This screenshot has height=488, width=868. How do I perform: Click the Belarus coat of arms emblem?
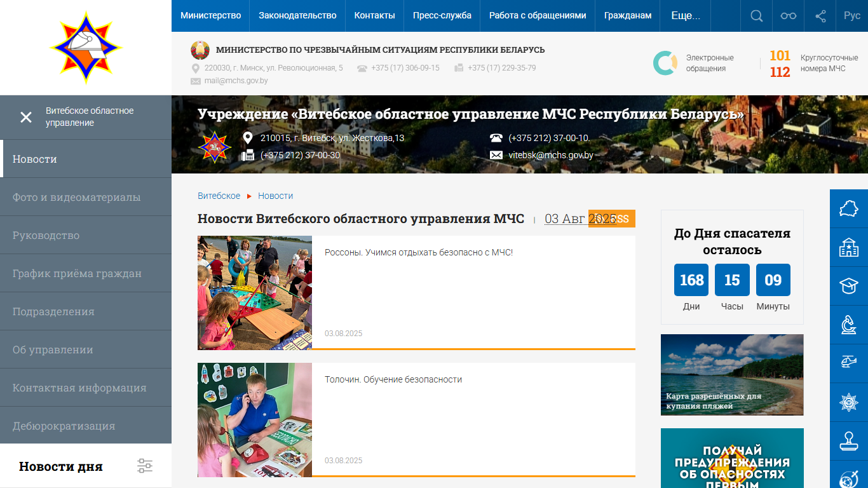(200, 50)
